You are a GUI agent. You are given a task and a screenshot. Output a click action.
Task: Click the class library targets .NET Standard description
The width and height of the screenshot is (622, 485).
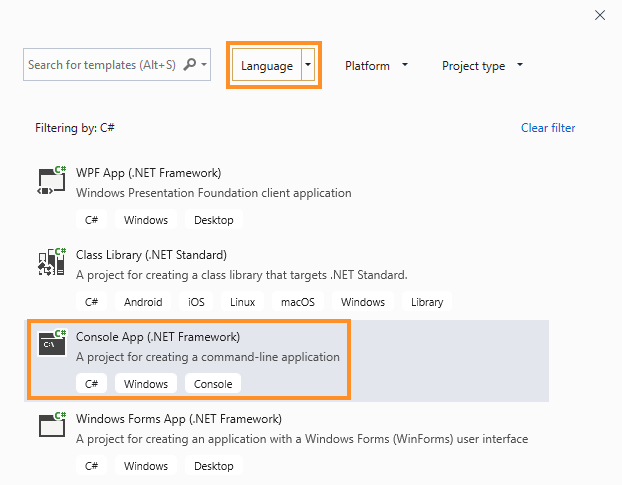pyautogui.click(x=242, y=275)
